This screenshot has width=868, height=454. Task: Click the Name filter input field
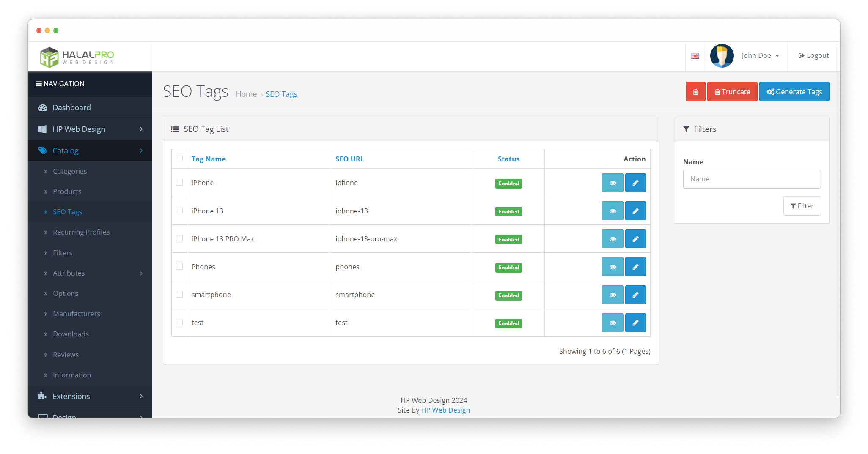point(752,179)
